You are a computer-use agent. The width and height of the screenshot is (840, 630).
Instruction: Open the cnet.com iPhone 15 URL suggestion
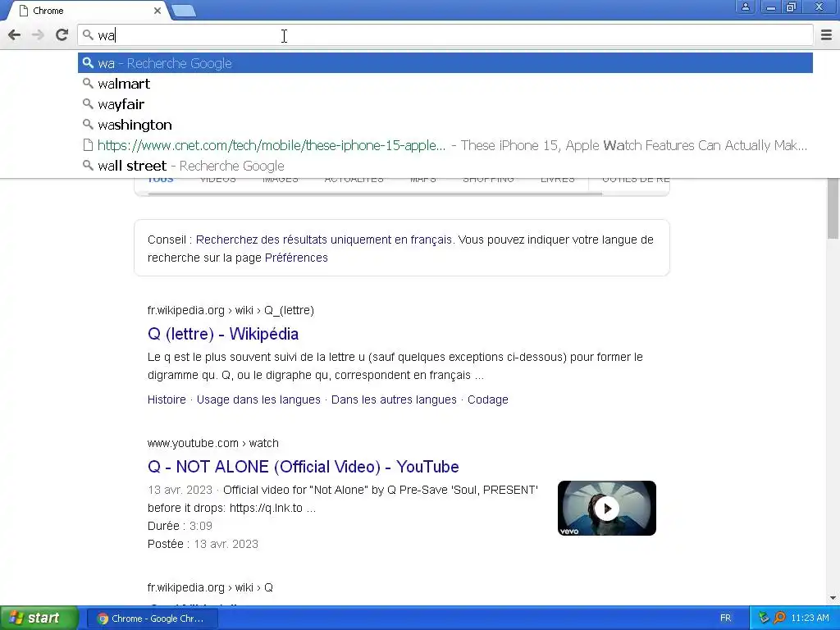pos(445,145)
